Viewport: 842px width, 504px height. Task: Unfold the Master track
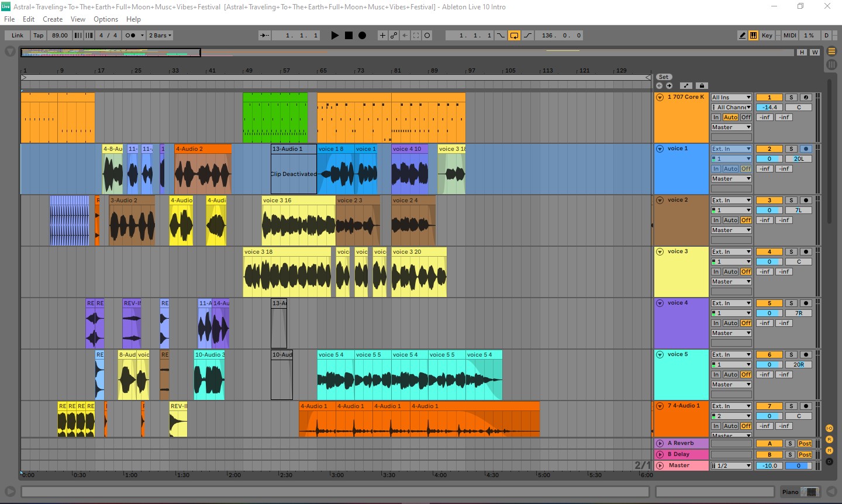(x=660, y=466)
